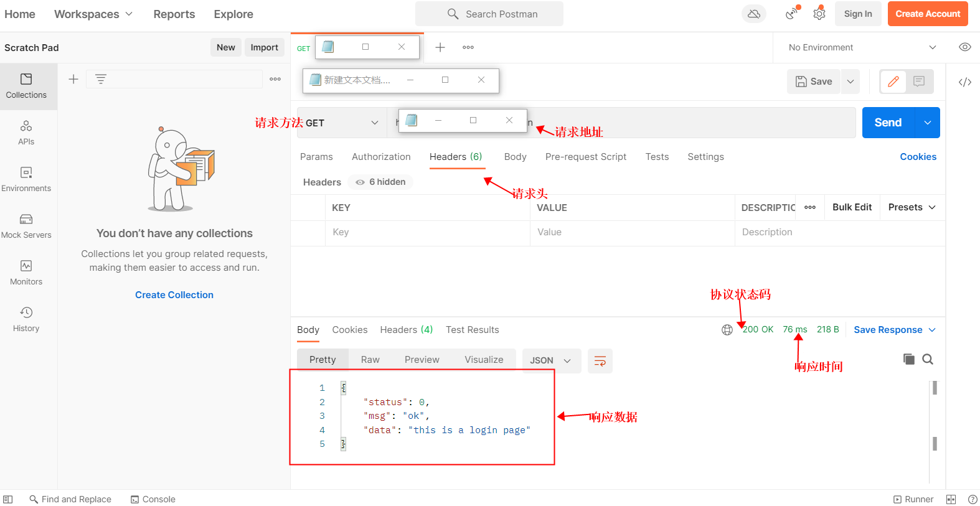Click the blue Send button
The height and width of the screenshot is (506, 980).
coord(888,123)
